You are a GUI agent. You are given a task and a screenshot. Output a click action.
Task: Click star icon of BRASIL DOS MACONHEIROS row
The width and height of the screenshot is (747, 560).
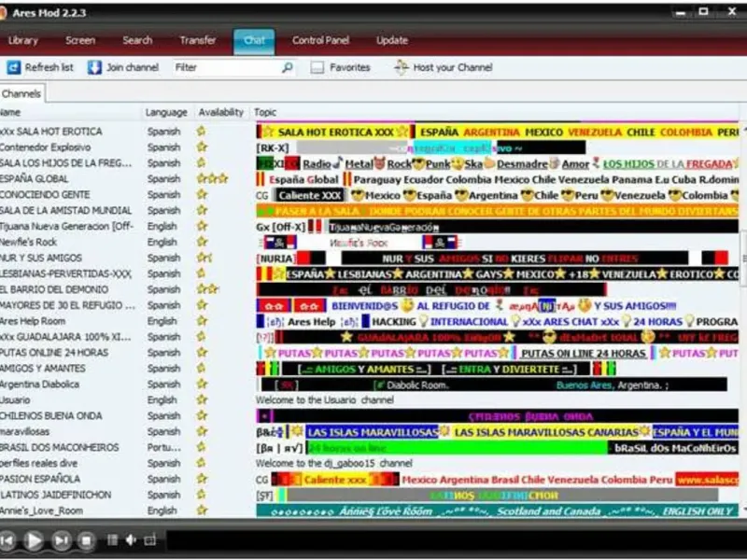click(x=201, y=447)
